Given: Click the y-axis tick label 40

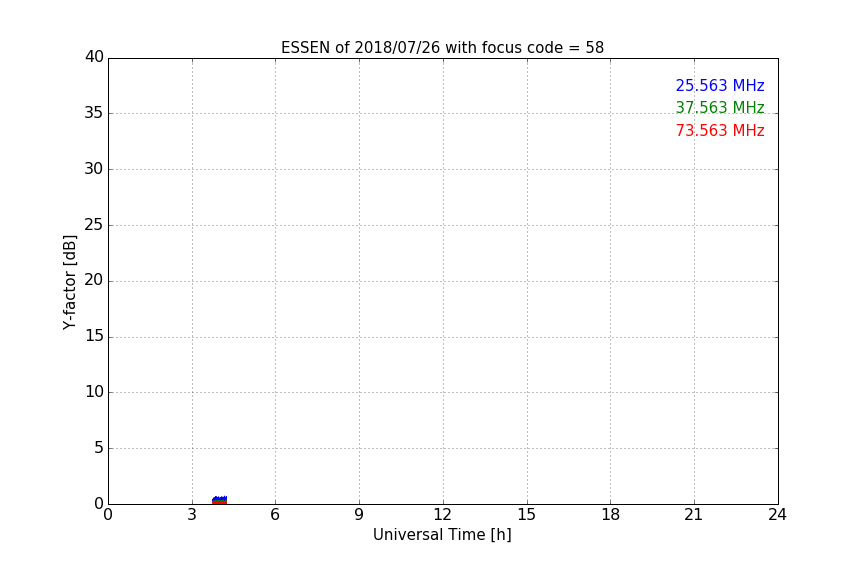Looking at the screenshot, I should pyautogui.click(x=94, y=57).
